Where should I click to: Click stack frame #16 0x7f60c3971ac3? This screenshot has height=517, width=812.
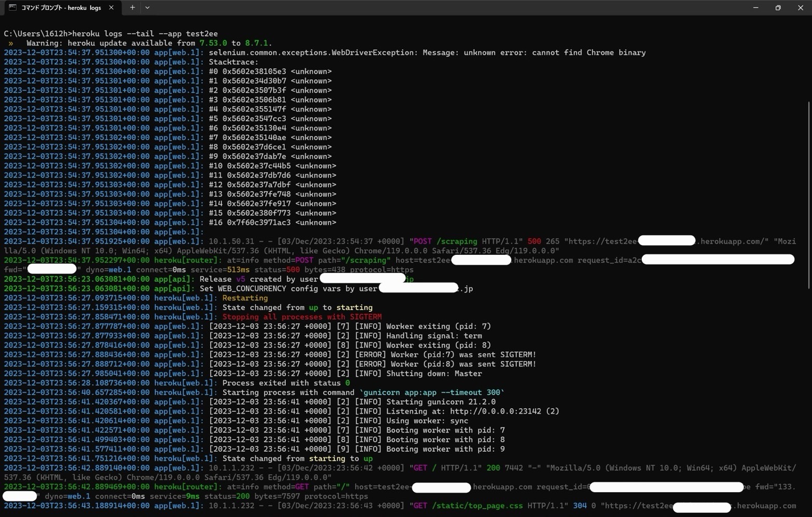tap(272, 223)
